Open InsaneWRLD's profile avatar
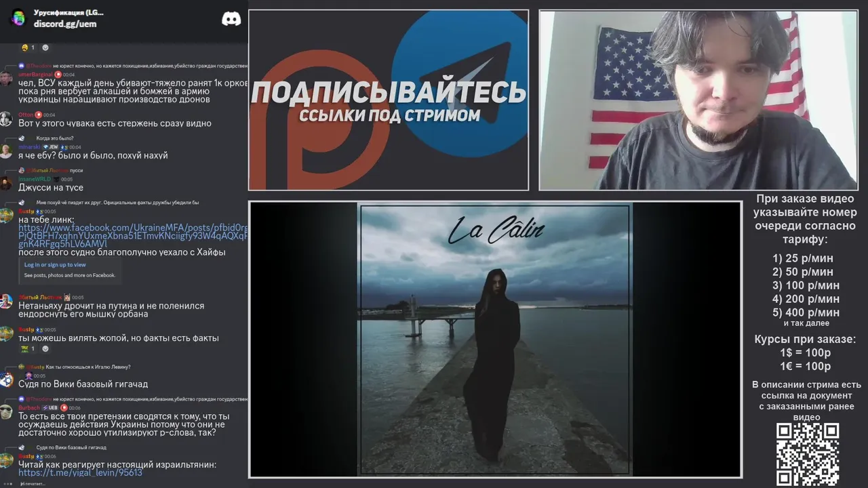Image resolution: width=868 pixels, height=488 pixels. (6, 183)
